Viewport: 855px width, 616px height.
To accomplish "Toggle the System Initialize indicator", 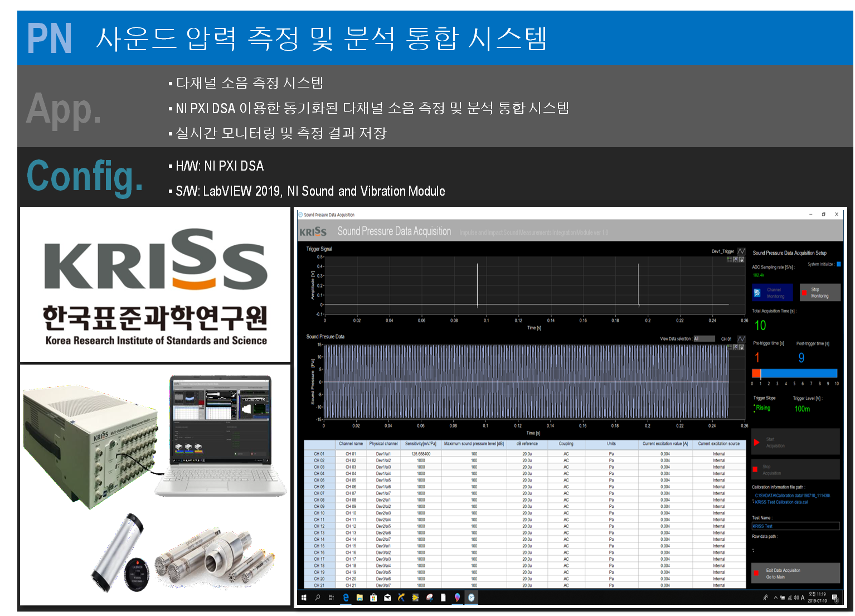I will [838, 264].
